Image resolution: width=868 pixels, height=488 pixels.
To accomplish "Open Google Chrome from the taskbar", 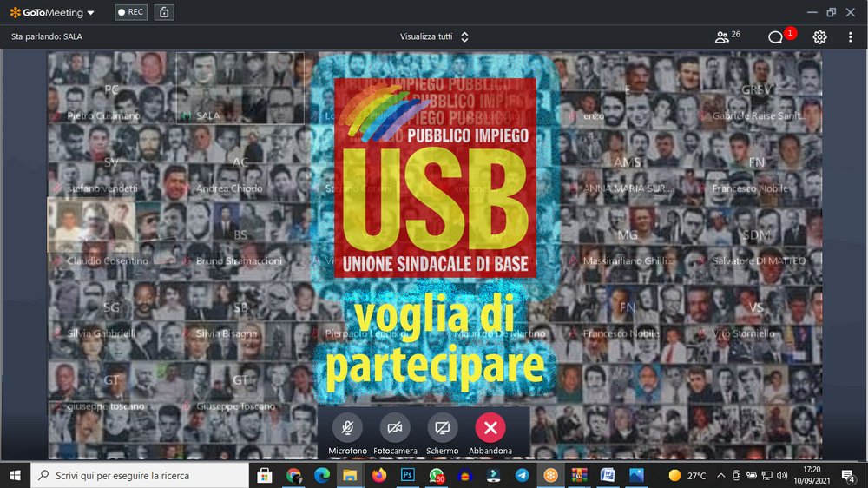I will 293,475.
